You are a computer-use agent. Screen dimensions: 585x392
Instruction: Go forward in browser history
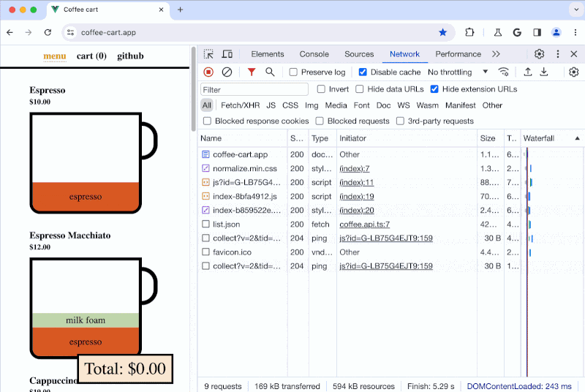[x=29, y=32]
